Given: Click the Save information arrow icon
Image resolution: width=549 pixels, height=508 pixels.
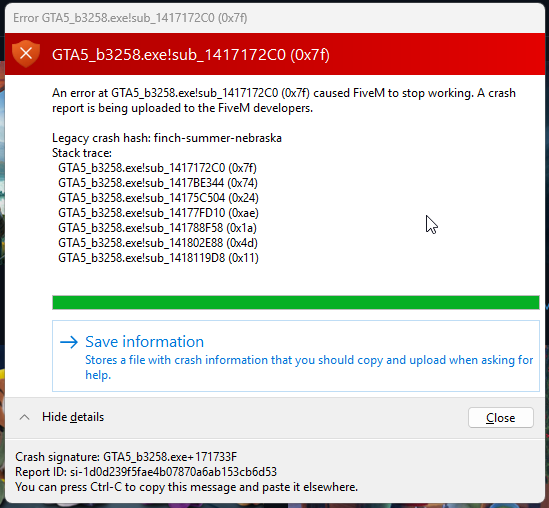Looking at the screenshot, I should coord(69,342).
